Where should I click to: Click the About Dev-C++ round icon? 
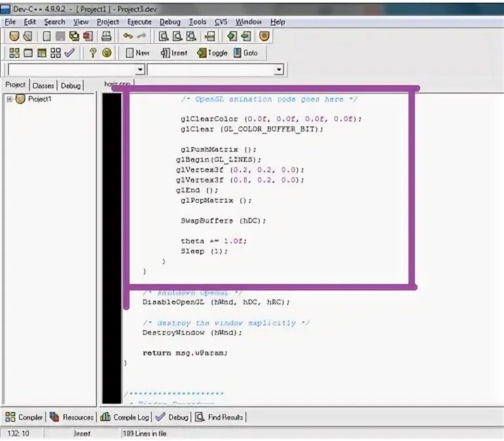pyautogui.click(x=107, y=53)
